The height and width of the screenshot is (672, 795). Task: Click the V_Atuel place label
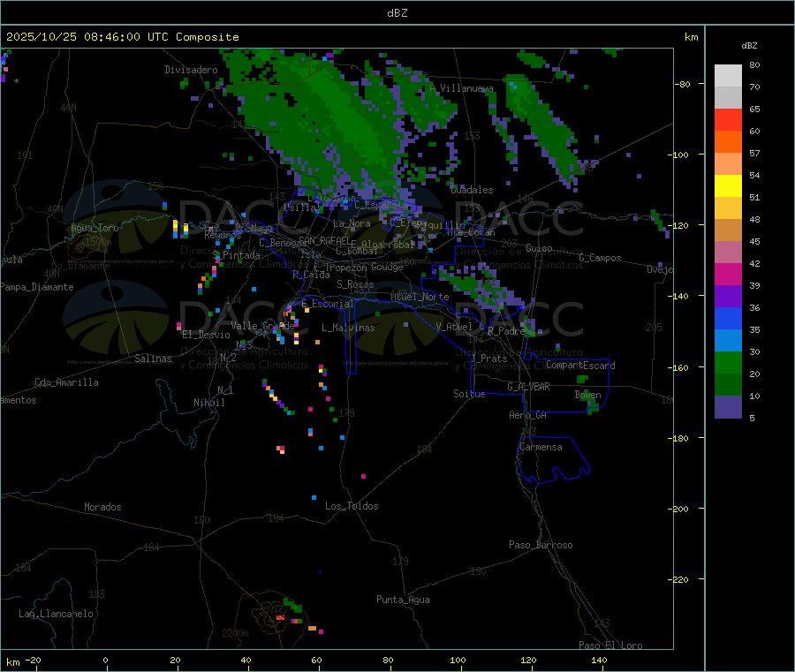click(x=454, y=327)
